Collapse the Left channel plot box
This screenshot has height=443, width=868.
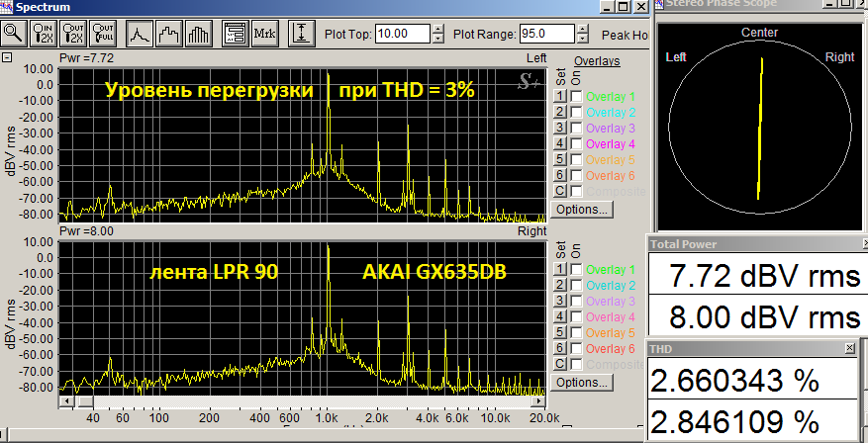coord(7,57)
